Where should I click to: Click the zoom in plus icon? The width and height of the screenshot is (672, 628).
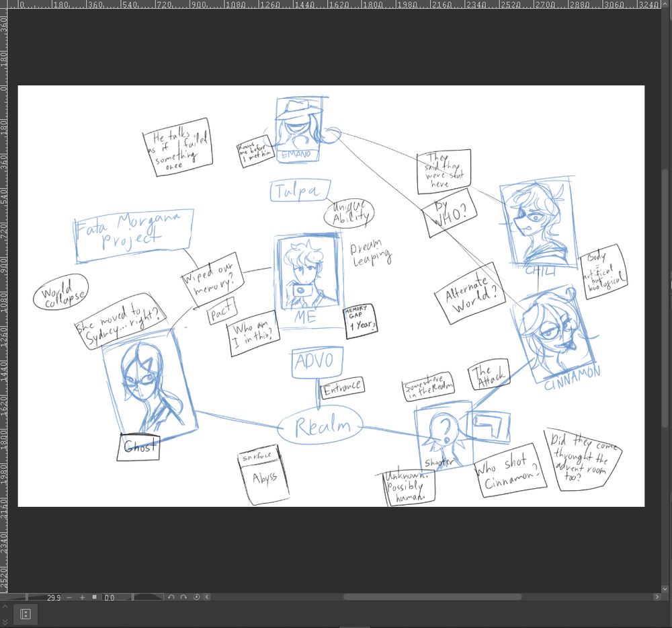82,597
